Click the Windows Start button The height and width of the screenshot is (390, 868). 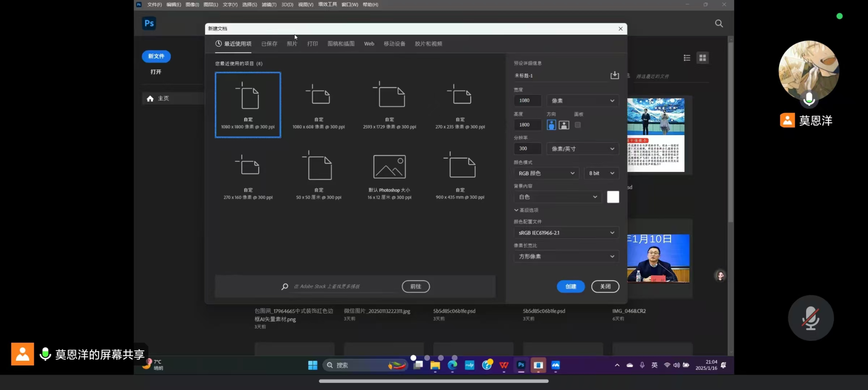click(313, 365)
